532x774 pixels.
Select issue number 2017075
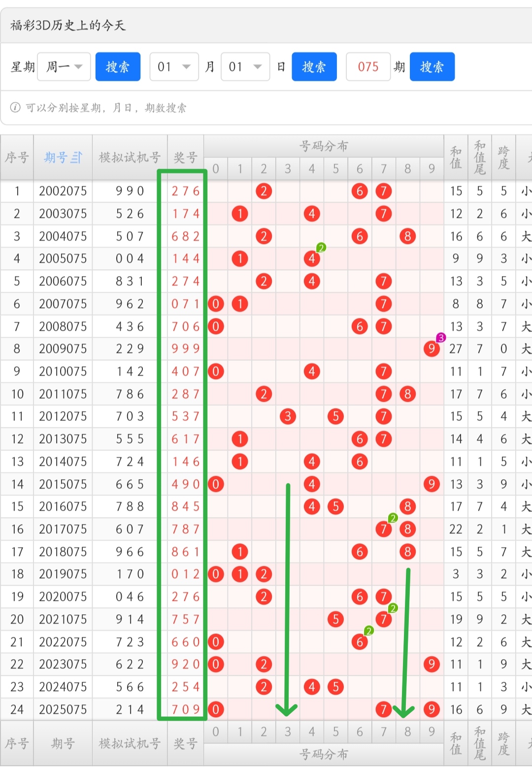click(63, 529)
